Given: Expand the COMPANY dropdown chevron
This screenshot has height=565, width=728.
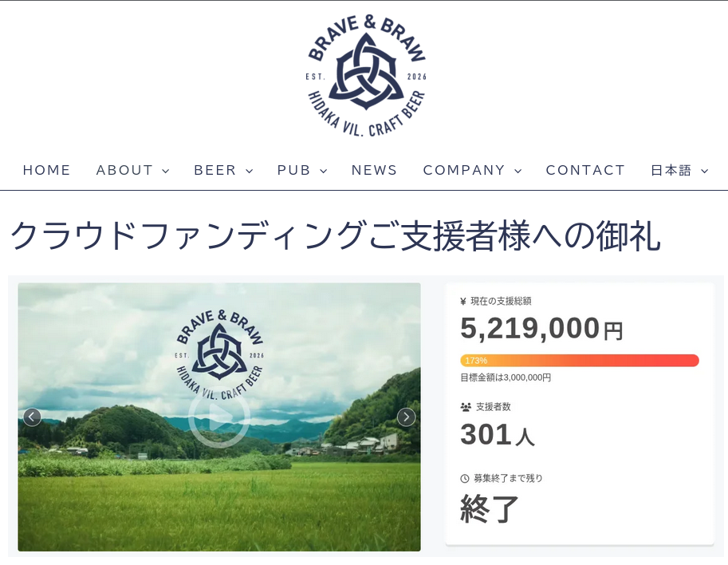Looking at the screenshot, I should pos(518,171).
